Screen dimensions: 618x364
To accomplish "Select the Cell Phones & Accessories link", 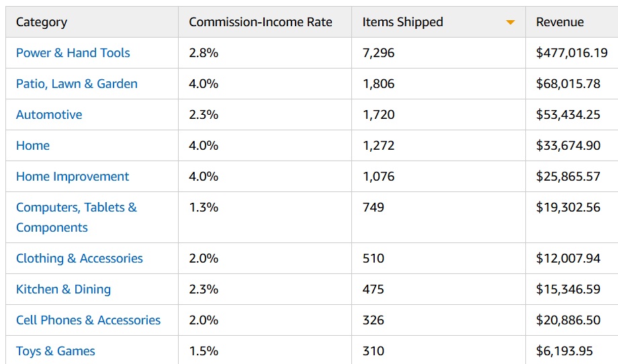I will [x=88, y=320].
